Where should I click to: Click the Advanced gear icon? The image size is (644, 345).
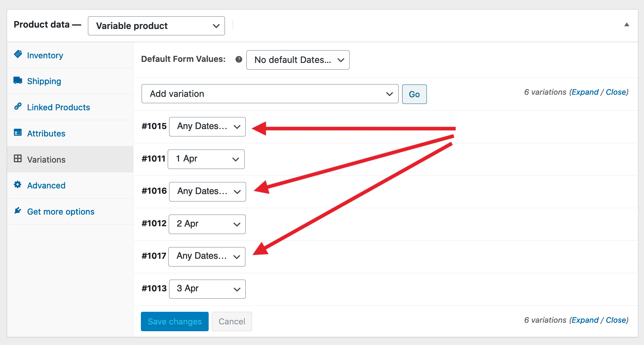pyautogui.click(x=18, y=185)
